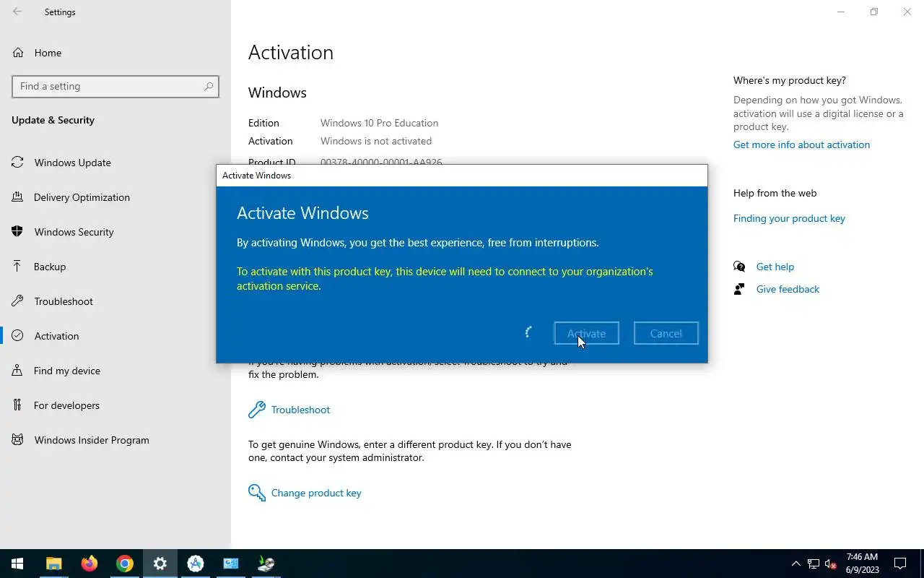
Task: Open the taskbar clock and date
Action: (862, 564)
